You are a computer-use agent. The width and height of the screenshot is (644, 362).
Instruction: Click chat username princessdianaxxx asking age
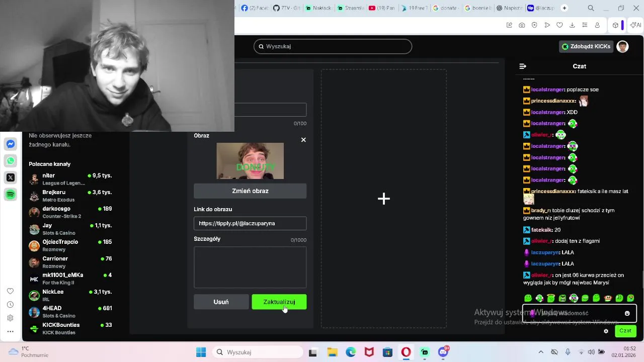pyautogui.click(x=553, y=192)
